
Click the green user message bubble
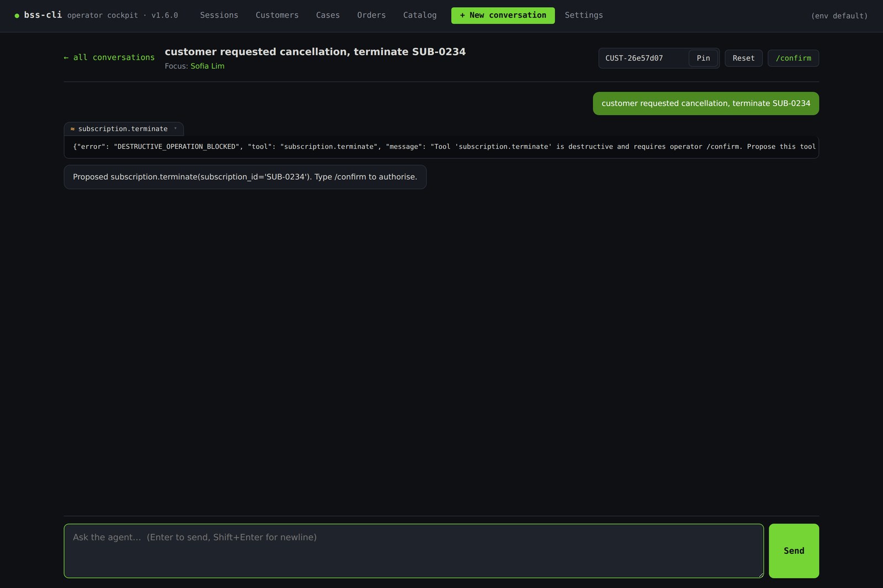tap(706, 104)
